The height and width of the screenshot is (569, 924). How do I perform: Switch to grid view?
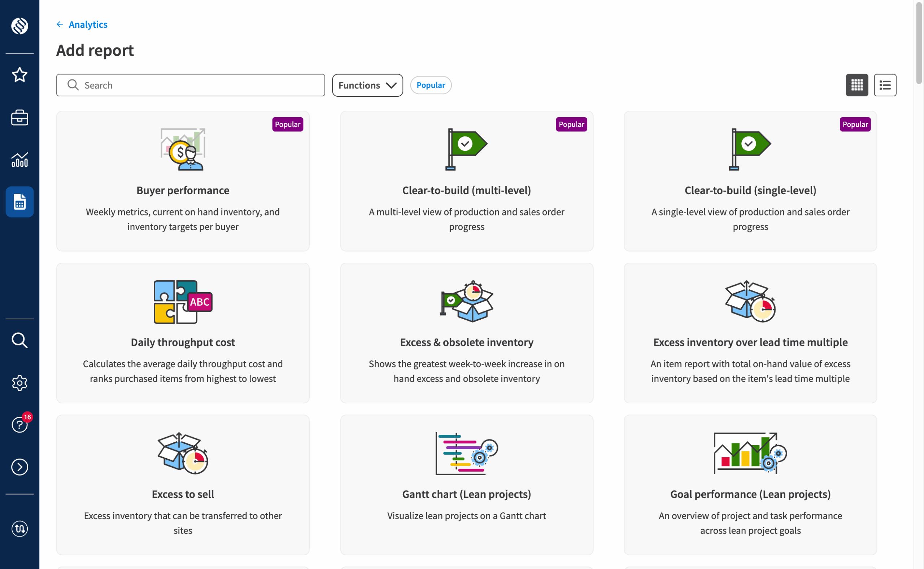click(857, 85)
